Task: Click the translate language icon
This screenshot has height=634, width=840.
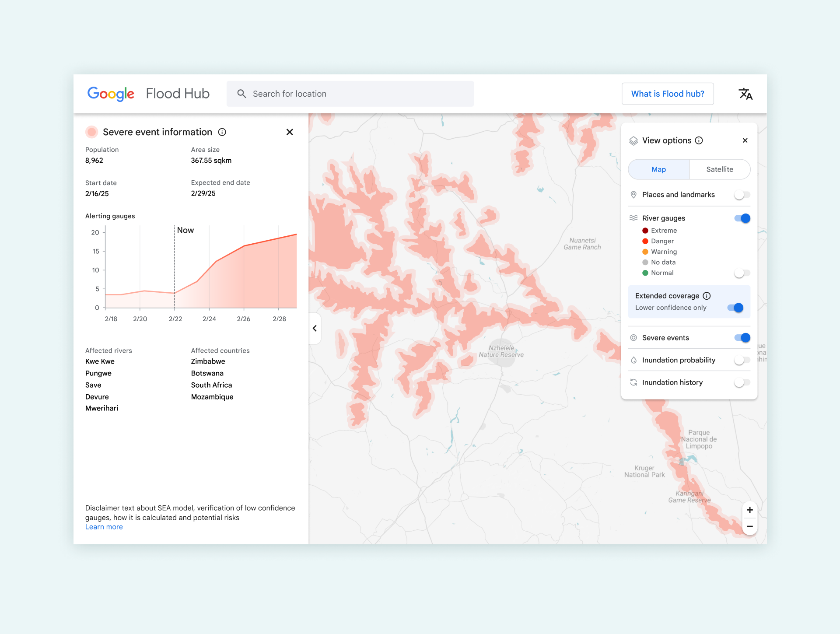Action: [745, 94]
